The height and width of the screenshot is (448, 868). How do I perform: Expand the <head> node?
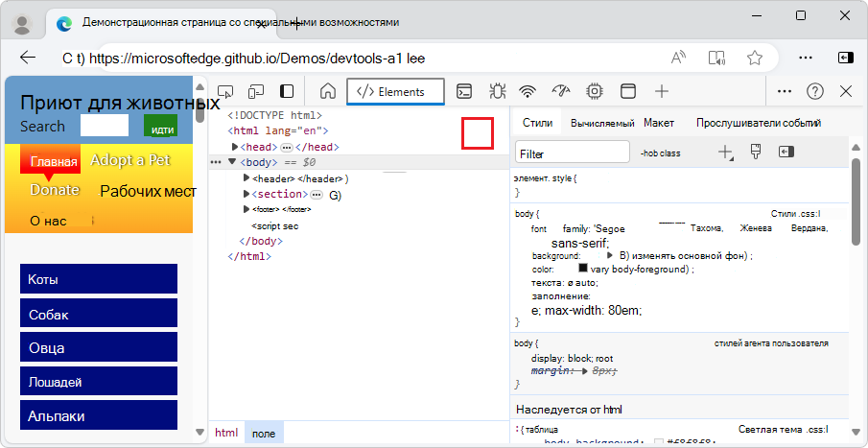[235, 147]
